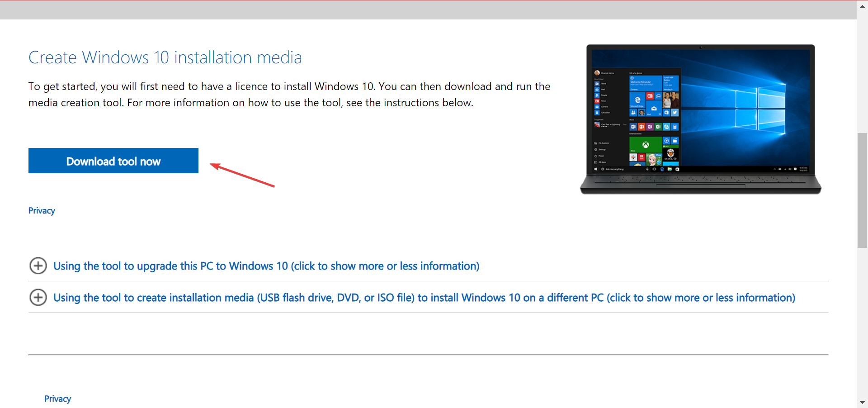
Task: Expand the plus icon for creating installation media
Action: [x=38, y=298]
